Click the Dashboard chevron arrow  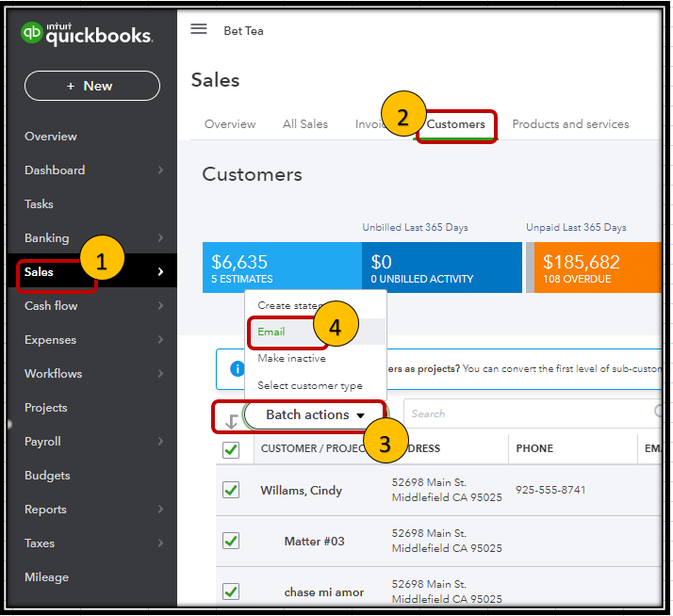(x=160, y=170)
